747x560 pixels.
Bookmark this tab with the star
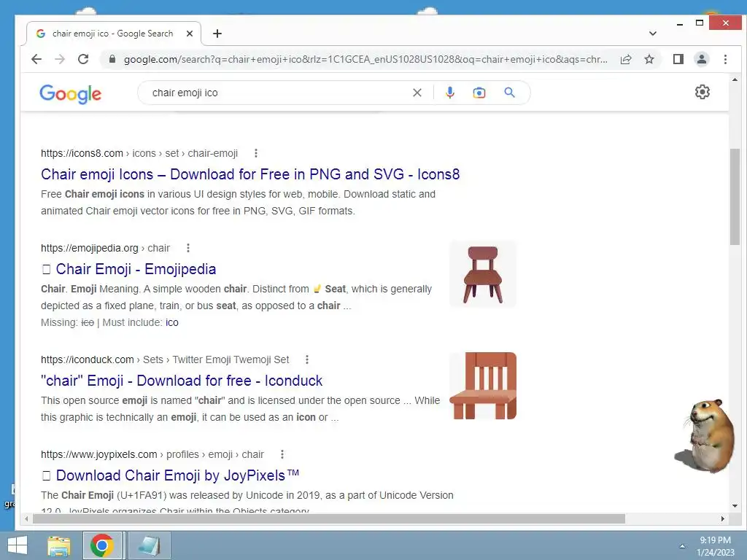click(x=649, y=59)
